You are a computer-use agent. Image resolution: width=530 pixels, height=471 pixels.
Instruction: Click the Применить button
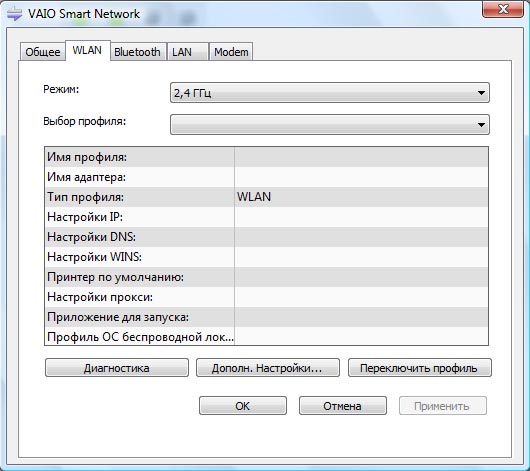pos(443,406)
